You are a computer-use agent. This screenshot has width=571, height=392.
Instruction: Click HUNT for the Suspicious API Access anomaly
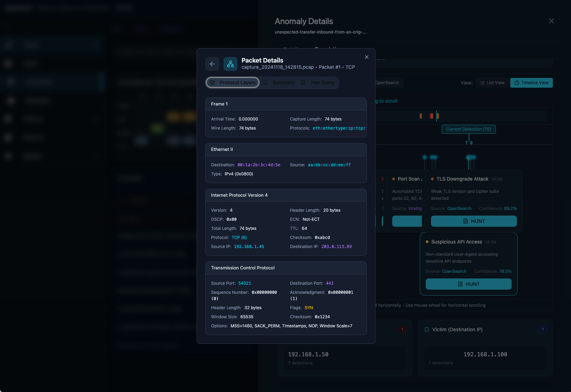point(468,284)
